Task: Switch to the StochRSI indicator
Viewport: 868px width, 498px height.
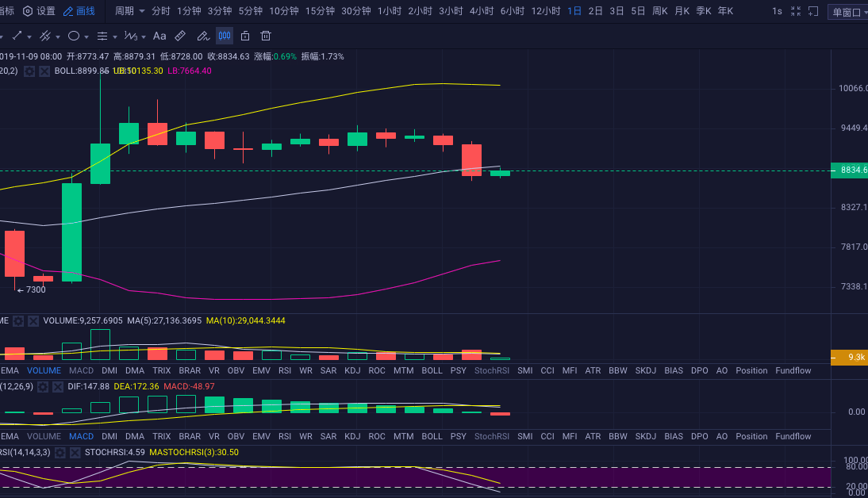Action: pyautogui.click(x=492, y=370)
